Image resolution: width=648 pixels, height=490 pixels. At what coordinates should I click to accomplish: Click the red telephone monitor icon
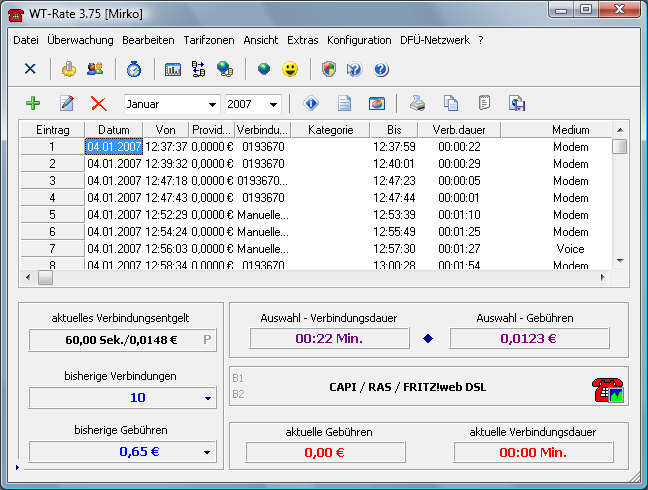(608, 390)
